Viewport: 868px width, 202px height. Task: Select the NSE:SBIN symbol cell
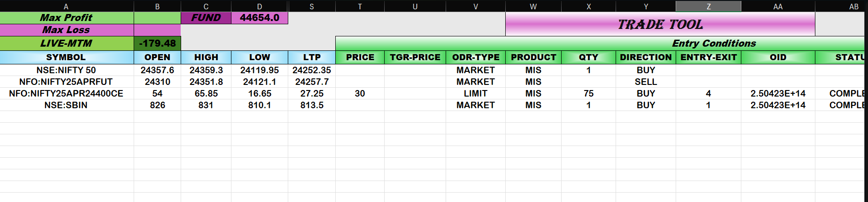(66, 105)
